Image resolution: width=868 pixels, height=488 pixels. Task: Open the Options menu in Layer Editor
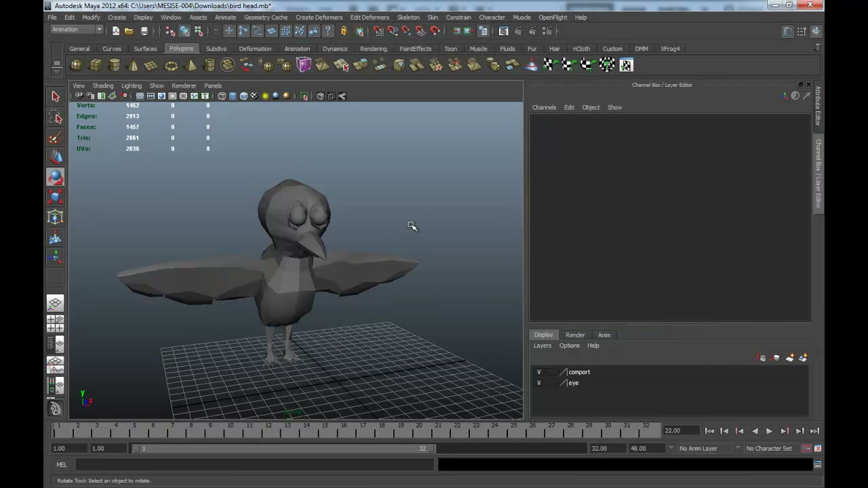tap(570, 346)
